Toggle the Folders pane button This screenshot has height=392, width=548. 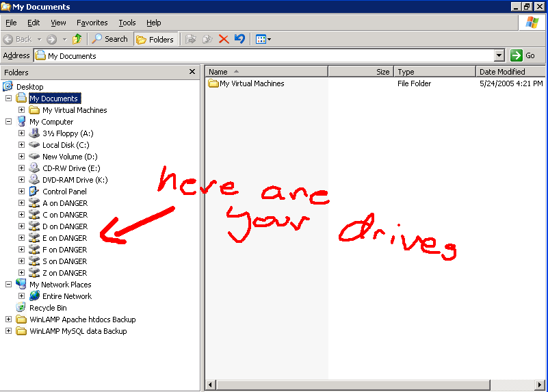point(155,39)
